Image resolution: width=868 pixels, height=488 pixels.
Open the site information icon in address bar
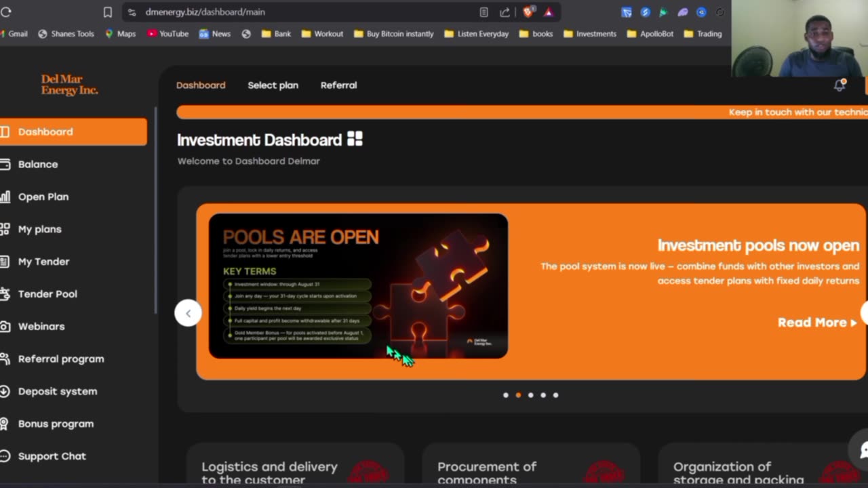(x=132, y=12)
